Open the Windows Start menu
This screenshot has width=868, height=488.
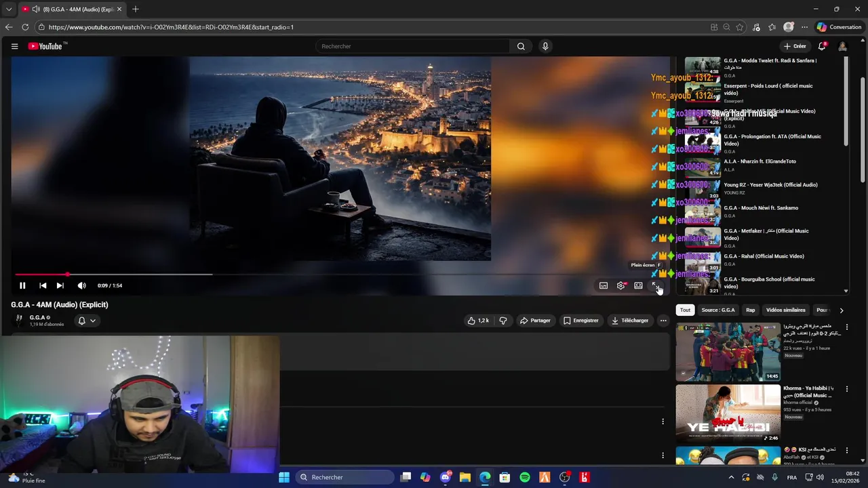point(284,477)
